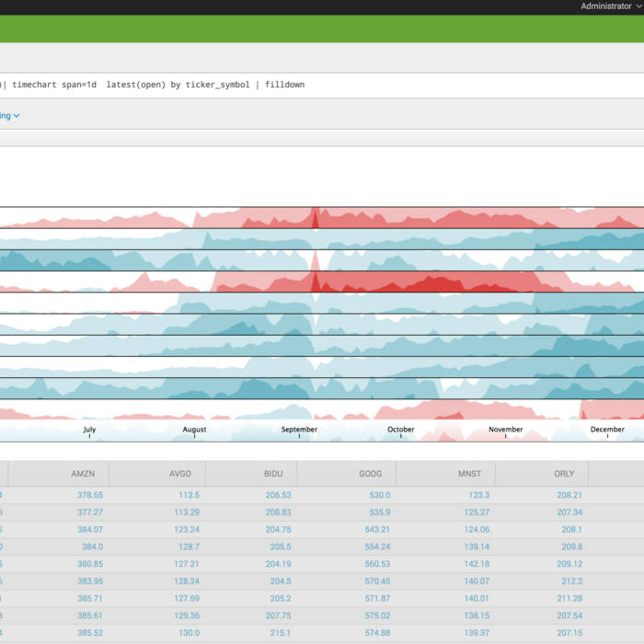The image size is (644, 644).
Task: Click the November timeline marker
Action: click(506, 430)
